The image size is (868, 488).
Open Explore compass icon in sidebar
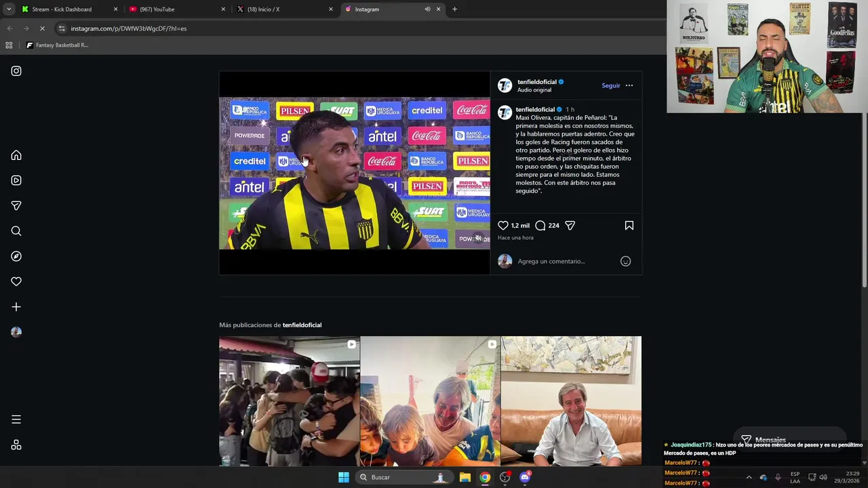tap(16, 256)
